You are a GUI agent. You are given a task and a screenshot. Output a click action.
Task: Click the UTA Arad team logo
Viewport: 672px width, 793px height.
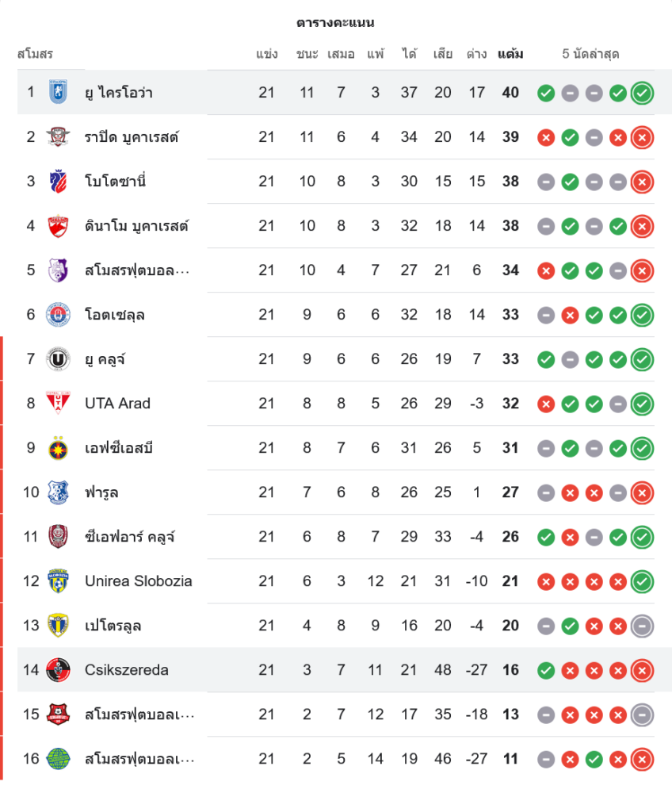click(x=57, y=404)
